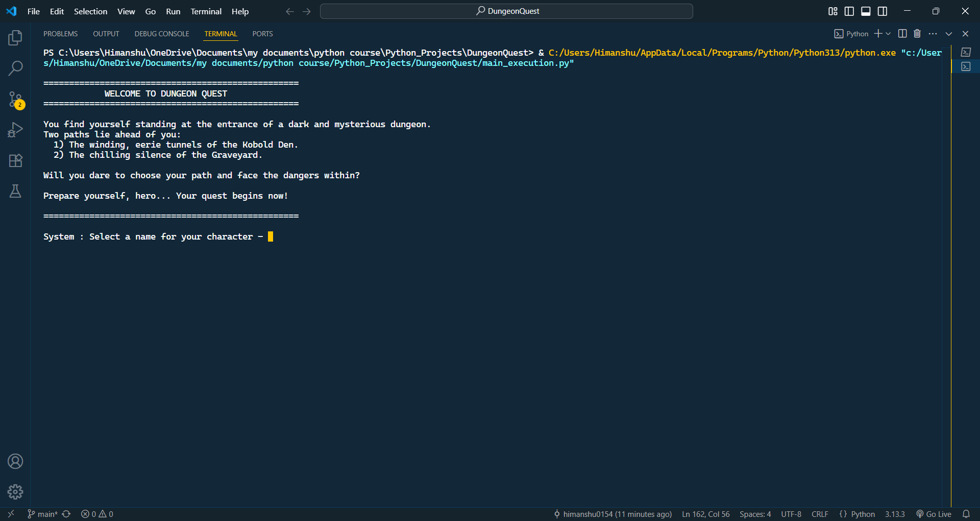Change end of line sequence CRLF
Screen dimensions: 980x521
[820, 514]
